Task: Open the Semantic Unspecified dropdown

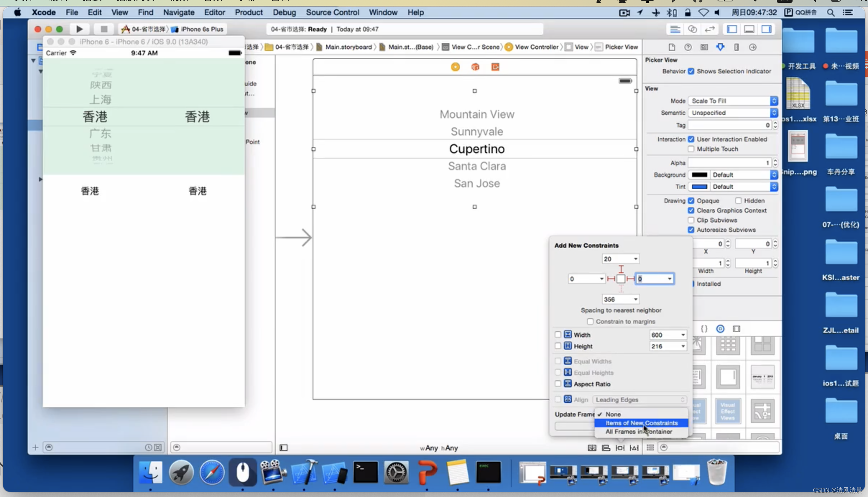Action: (733, 113)
